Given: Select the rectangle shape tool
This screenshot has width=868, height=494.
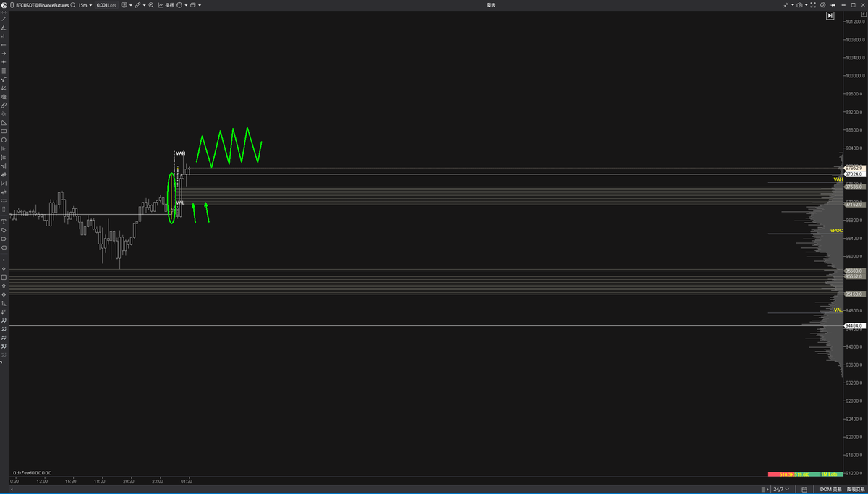Looking at the screenshot, I should [4, 132].
